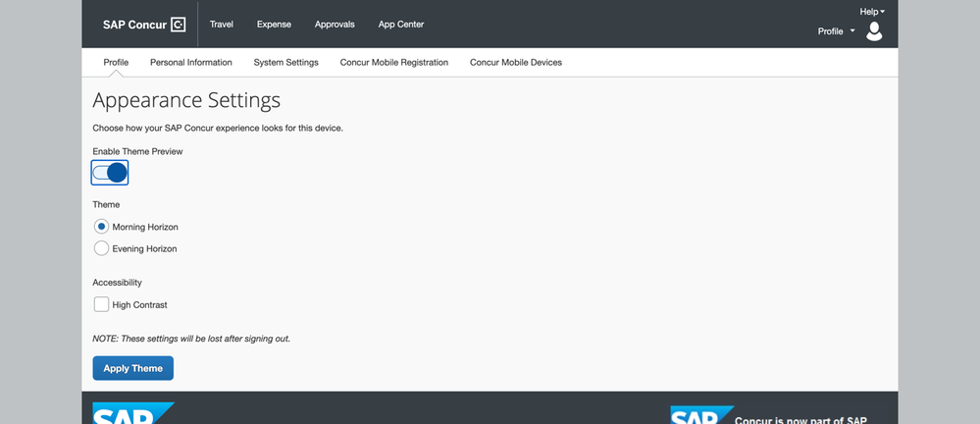Click the 'NOTE: These settings will be lost' text
The height and width of the screenshot is (424, 980).
(x=191, y=339)
